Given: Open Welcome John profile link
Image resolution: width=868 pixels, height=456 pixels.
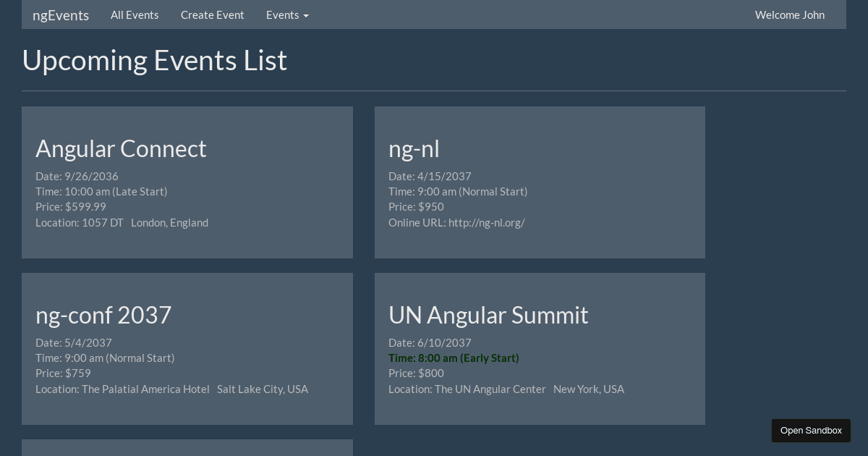Looking at the screenshot, I should [790, 14].
